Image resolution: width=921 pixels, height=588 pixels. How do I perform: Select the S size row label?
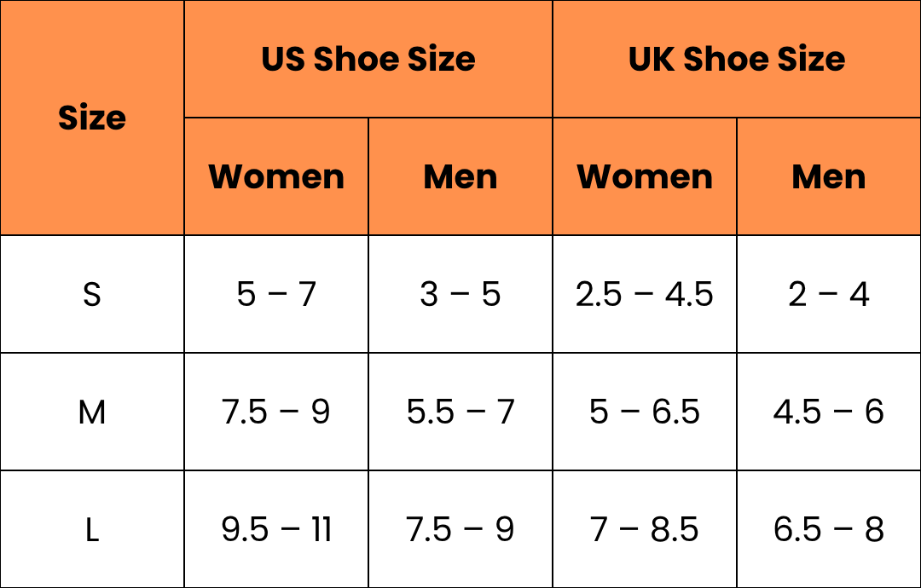tap(92, 294)
